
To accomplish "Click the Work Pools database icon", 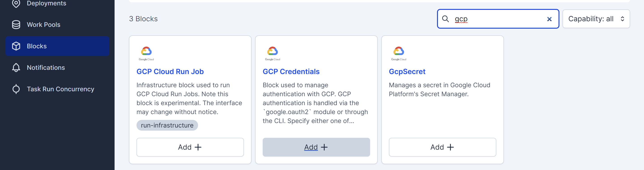I will 16,25.
